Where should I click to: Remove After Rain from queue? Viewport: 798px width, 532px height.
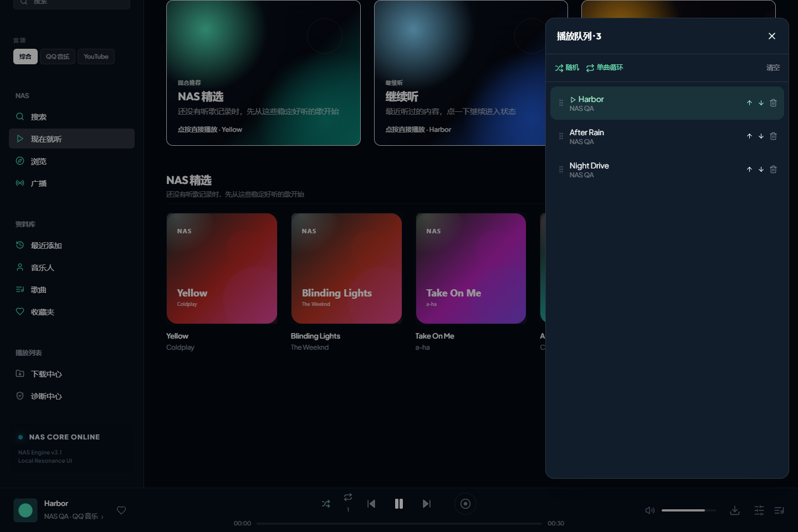(773, 136)
